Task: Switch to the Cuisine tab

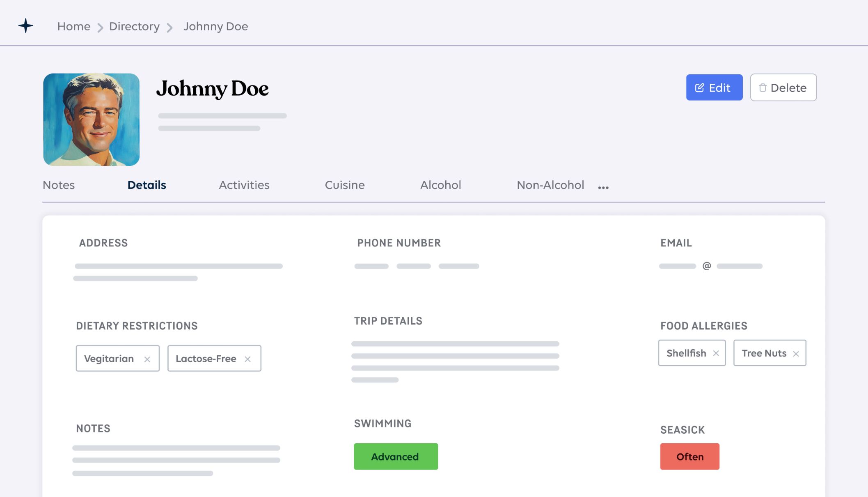Action: coord(345,184)
